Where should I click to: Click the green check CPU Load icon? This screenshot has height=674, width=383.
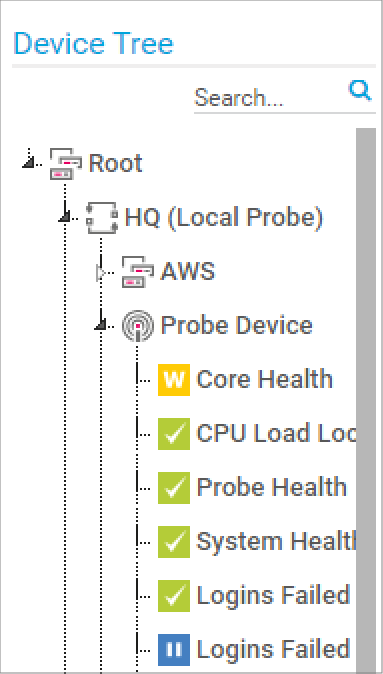pos(174,434)
